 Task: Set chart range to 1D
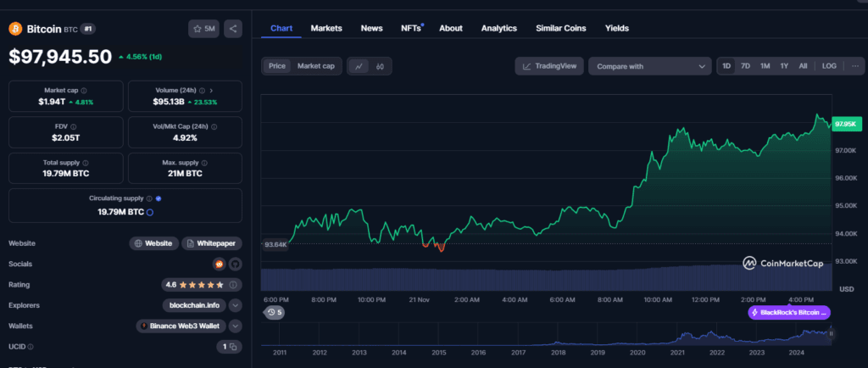(726, 66)
